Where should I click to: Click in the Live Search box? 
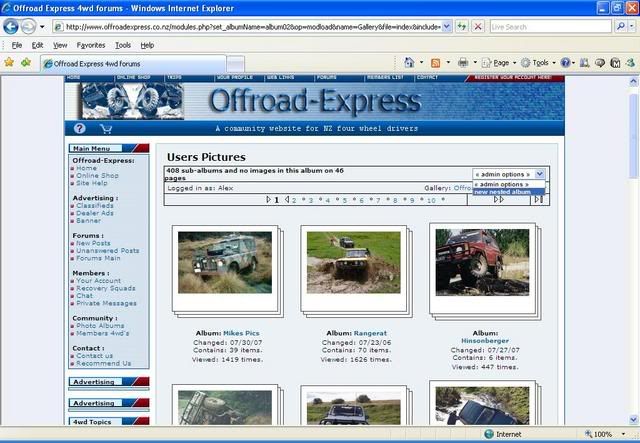pyautogui.click(x=550, y=27)
